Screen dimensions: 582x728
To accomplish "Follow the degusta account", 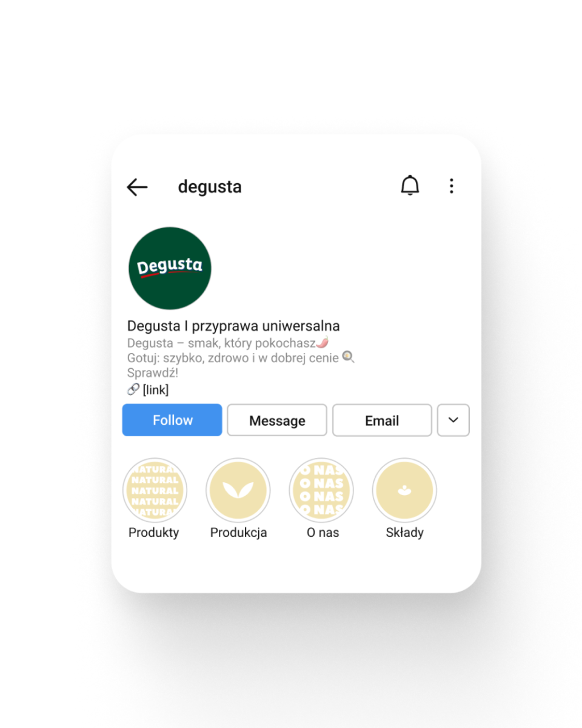I will tap(172, 420).
